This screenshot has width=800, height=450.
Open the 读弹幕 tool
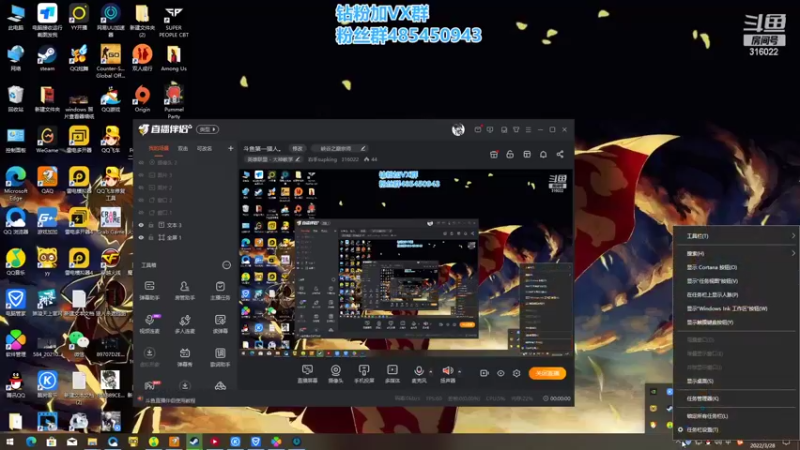tap(220, 323)
